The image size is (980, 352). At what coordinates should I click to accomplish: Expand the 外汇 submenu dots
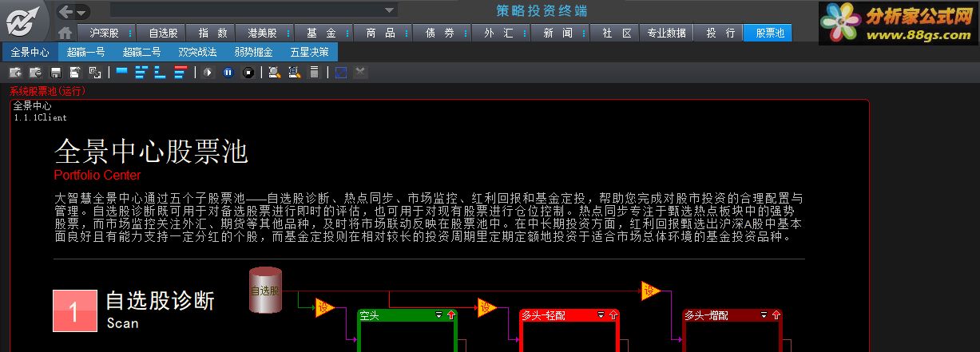(526, 33)
